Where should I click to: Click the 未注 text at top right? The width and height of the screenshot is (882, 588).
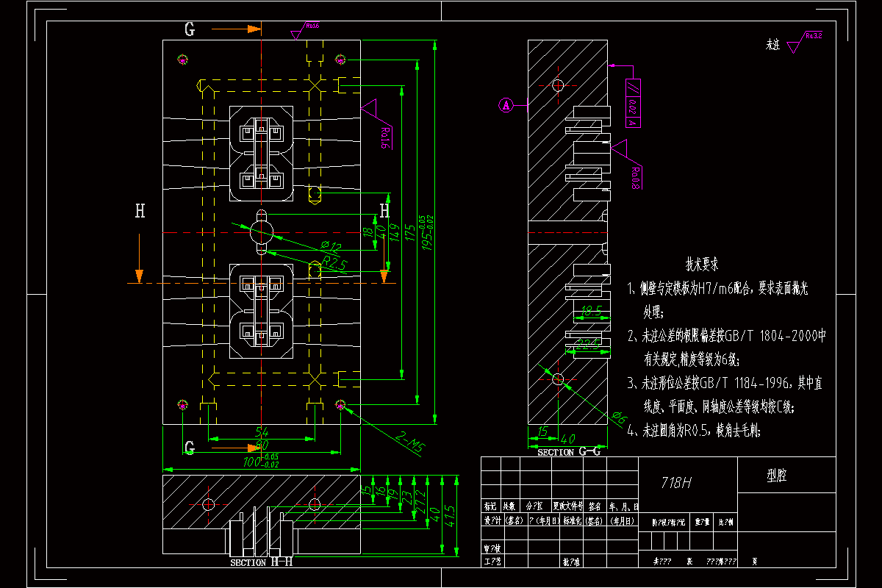pos(772,46)
